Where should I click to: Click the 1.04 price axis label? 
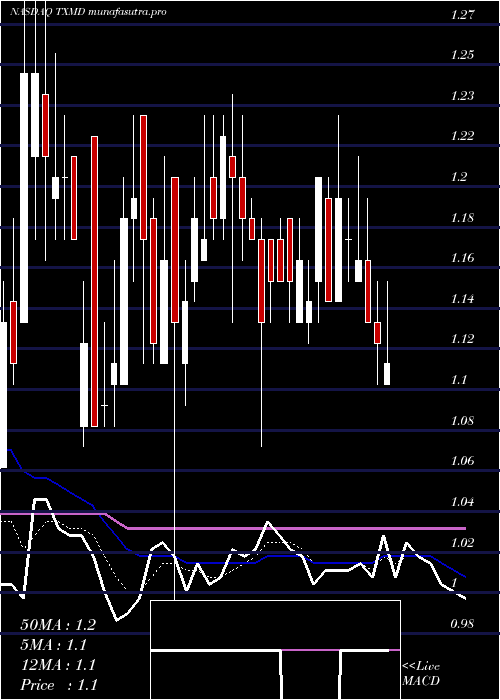click(x=462, y=502)
